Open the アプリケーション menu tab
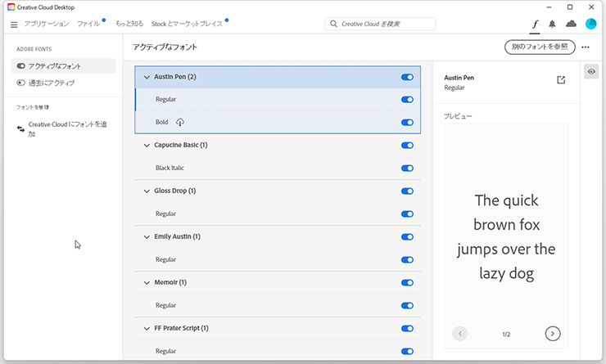Screen dimensions: 606x364 [47, 24]
